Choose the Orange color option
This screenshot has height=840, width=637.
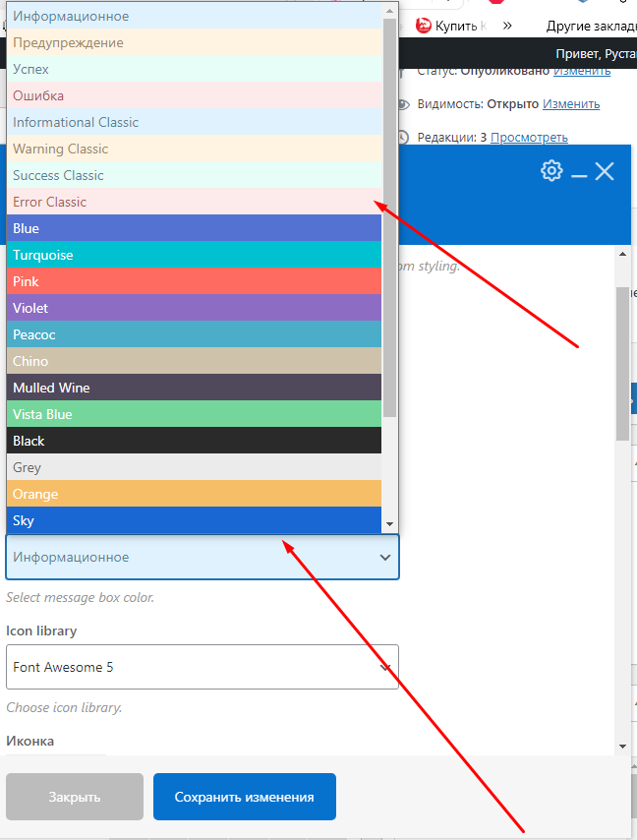[x=194, y=494]
